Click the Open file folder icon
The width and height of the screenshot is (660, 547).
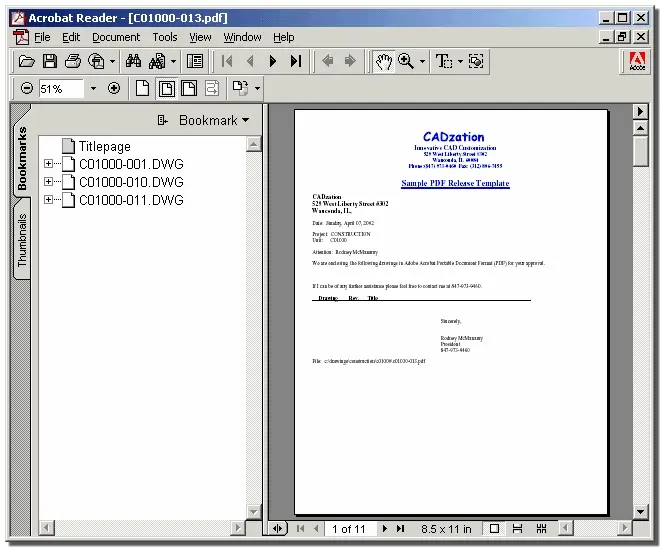coord(27,62)
